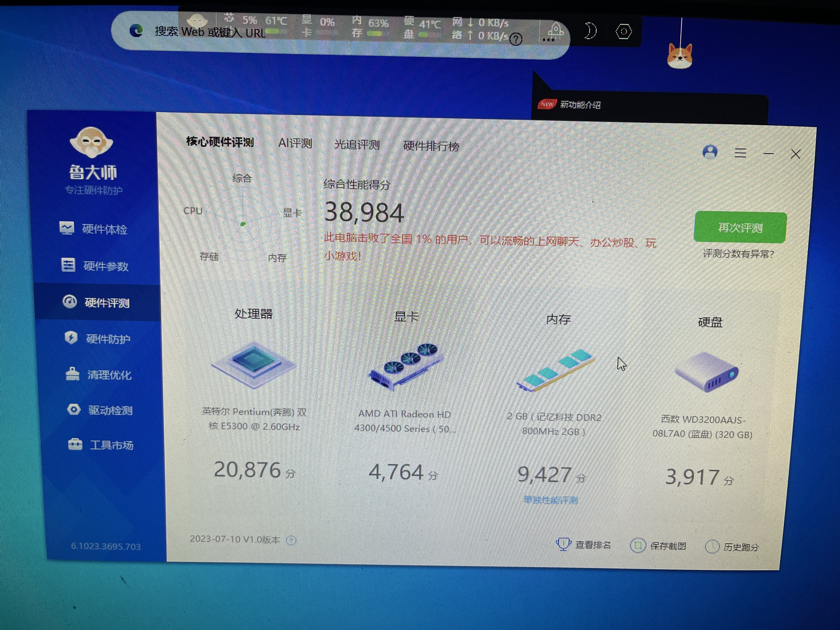Click the 驱动检测 gear icon
The image size is (840, 630).
click(74, 409)
